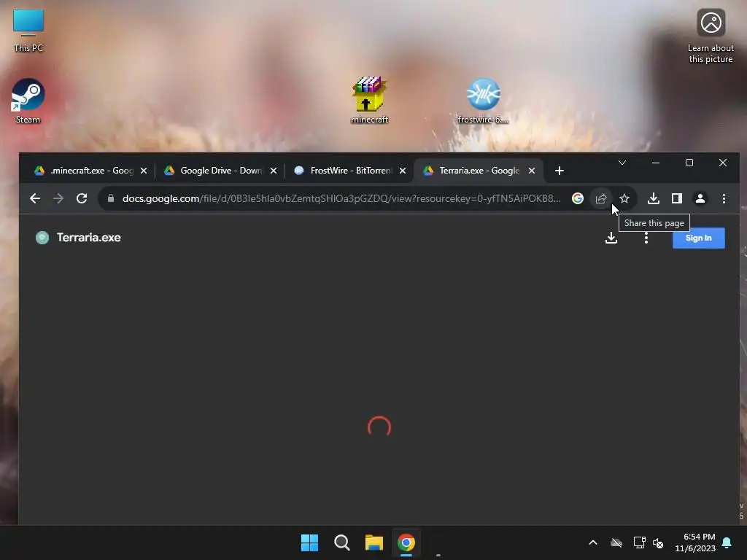Open Drive more actions menu
Viewport: 747px width, 560px height.
(646, 238)
